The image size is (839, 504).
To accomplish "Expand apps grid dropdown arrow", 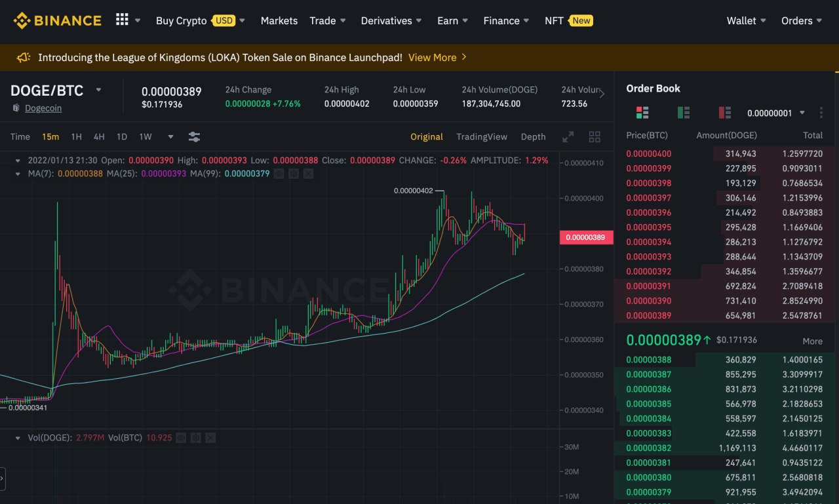I will (x=138, y=20).
